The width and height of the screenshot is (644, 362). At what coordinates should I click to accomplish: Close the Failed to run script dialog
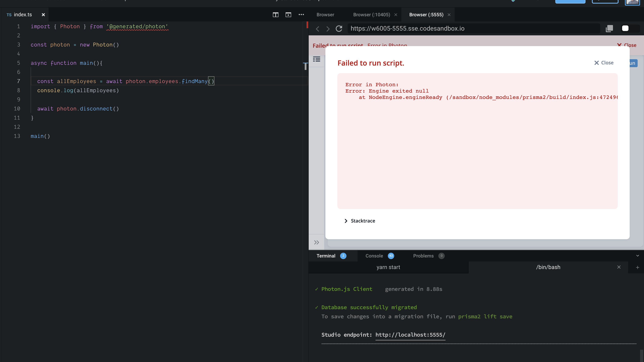coord(604,63)
